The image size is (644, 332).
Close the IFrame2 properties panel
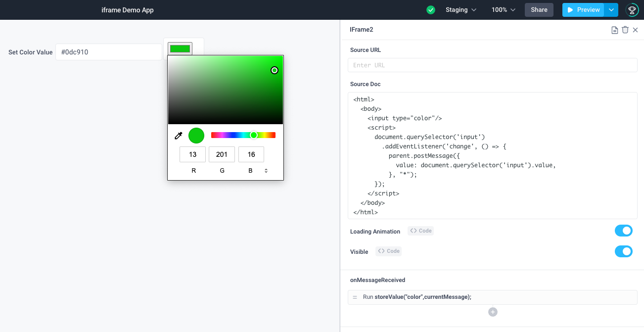pyautogui.click(x=636, y=30)
